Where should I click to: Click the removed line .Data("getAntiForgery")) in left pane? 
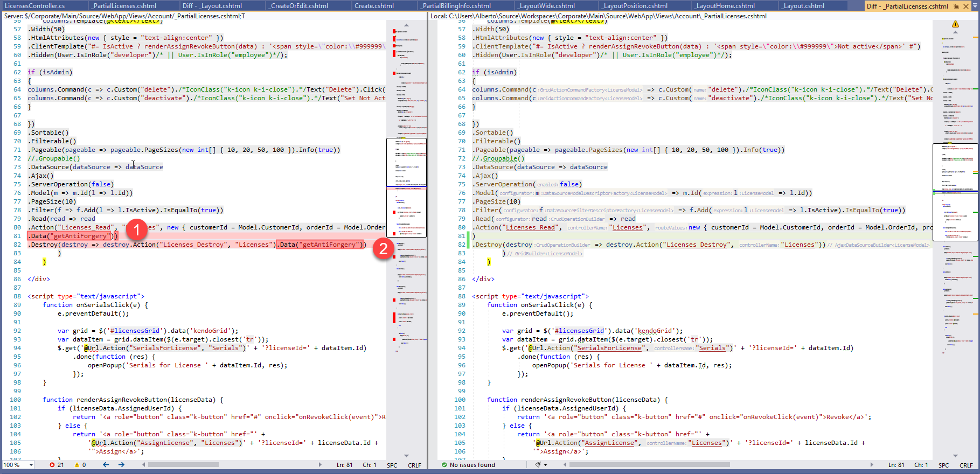[73, 236]
